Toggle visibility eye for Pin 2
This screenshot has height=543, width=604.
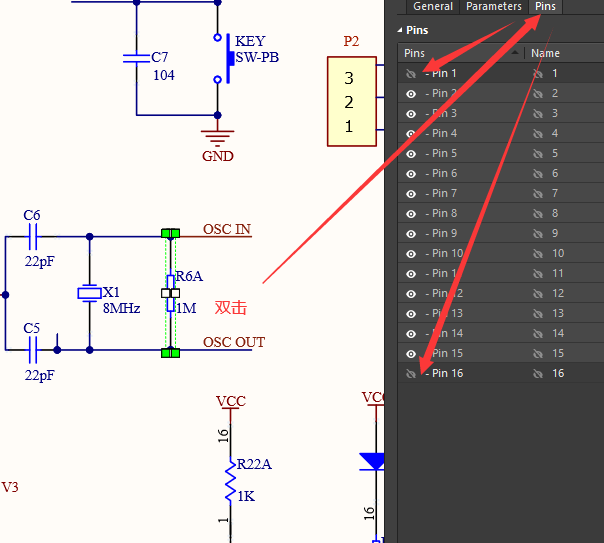point(411,94)
